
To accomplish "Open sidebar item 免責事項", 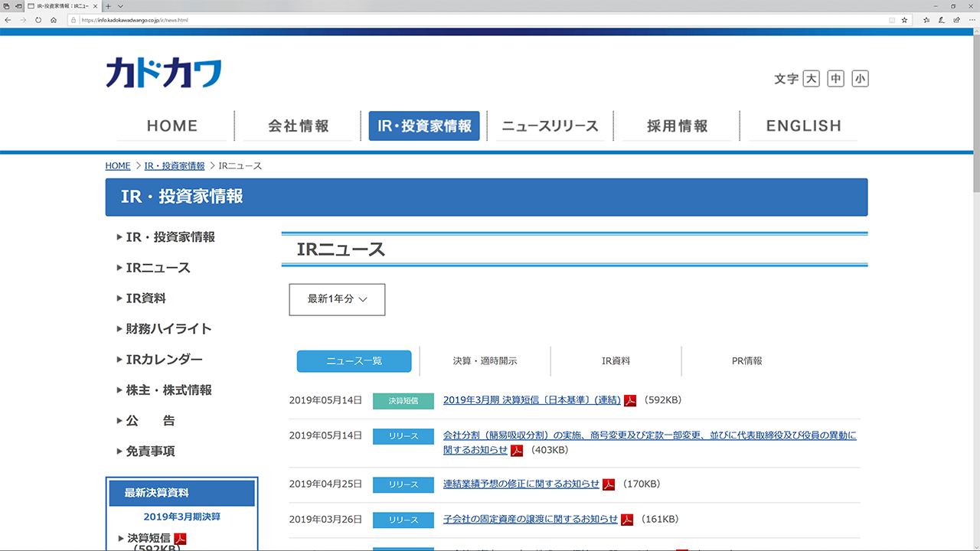I will (150, 452).
